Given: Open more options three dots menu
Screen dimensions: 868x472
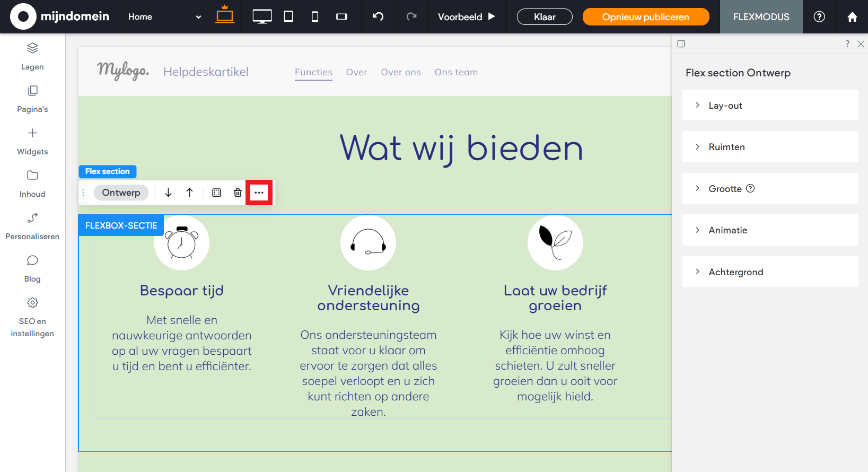Looking at the screenshot, I should [259, 193].
